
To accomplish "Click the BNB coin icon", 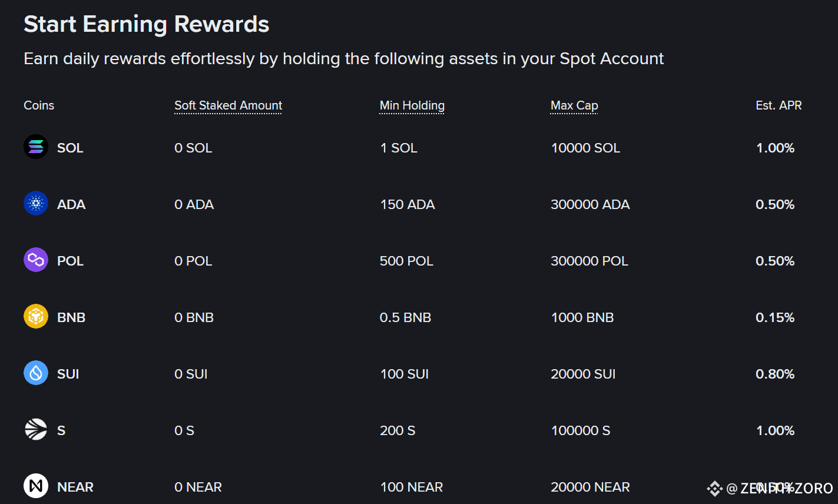I will (x=36, y=317).
